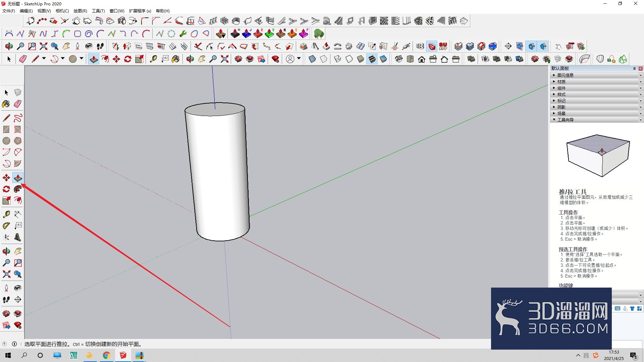Open the Circle shape dropdown arrow
644x362 pixels.
(x=82, y=59)
